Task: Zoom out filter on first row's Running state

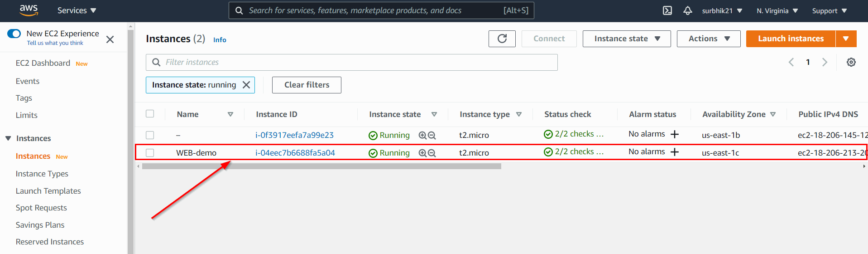Action: click(x=432, y=135)
